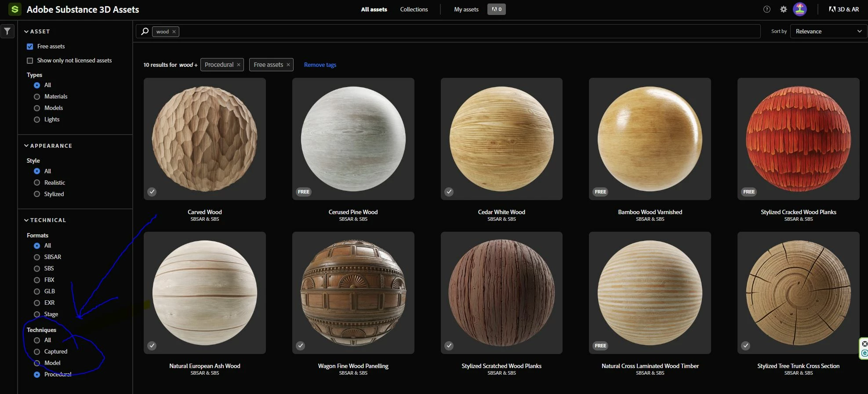The width and height of the screenshot is (868, 394).
Task: Click FREE badge on Stylized Cracked Wood Planks
Action: (749, 192)
